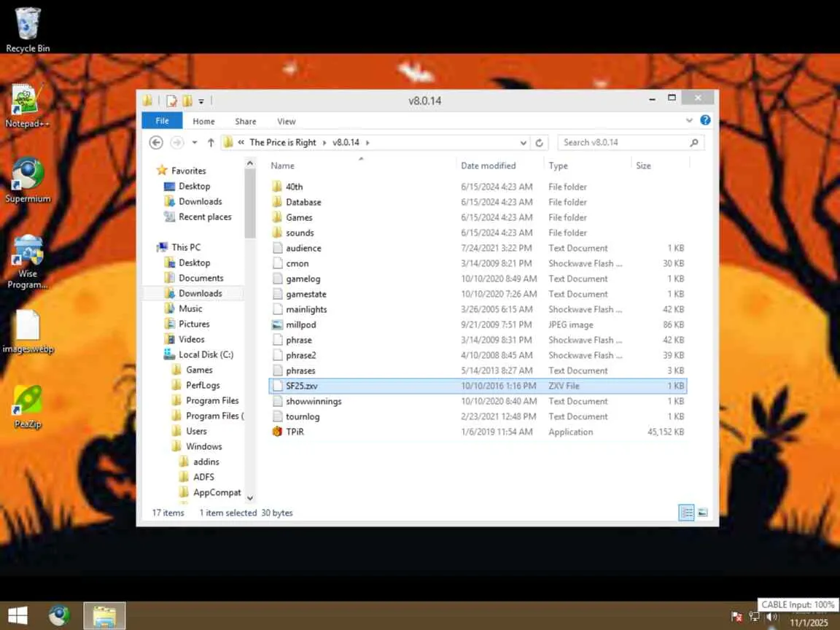Open the File ribbon tab
Viewport: 840px width, 630px height.
163,121
